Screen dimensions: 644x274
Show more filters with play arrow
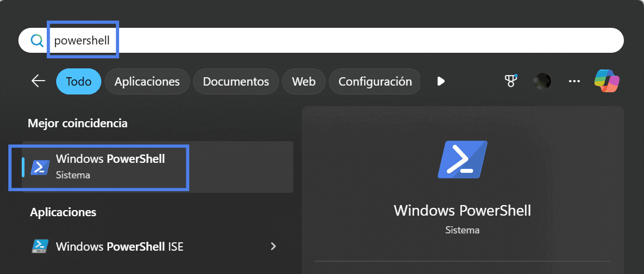tap(441, 81)
